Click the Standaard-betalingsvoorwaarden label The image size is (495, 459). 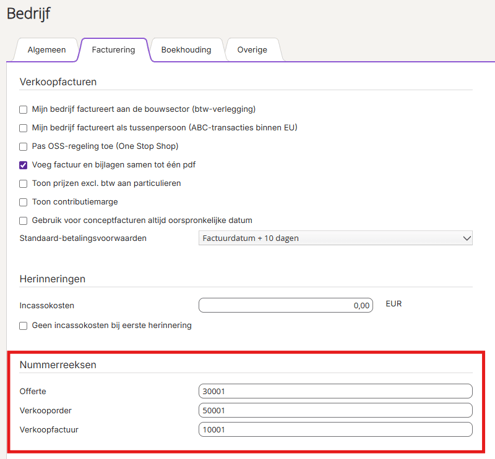click(83, 238)
